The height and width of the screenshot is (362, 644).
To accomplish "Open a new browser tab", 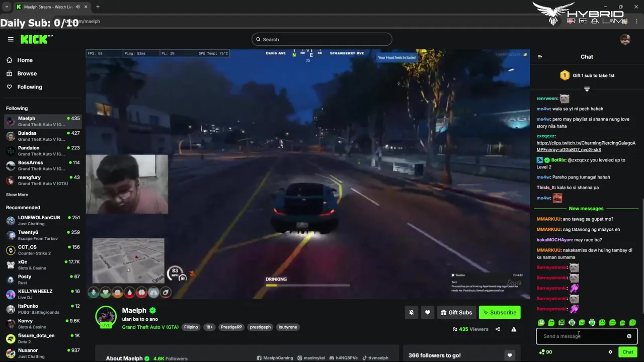I will (x=98, y=7).
